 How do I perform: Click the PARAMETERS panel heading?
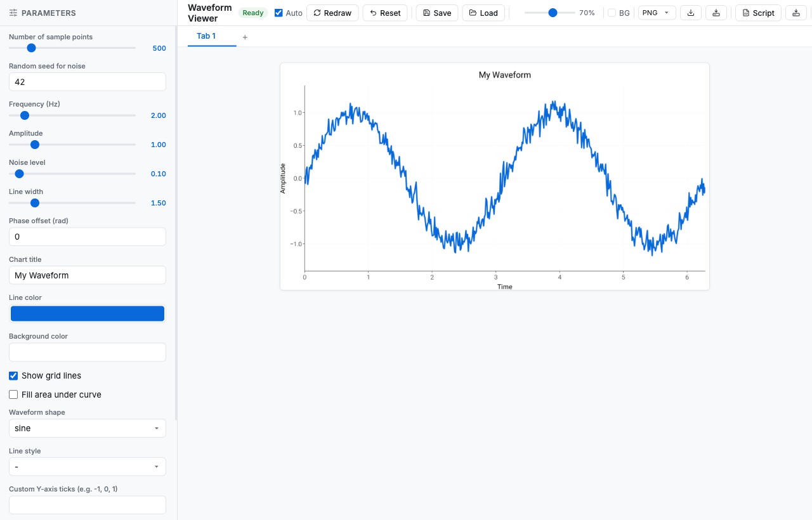click(49, 13)
